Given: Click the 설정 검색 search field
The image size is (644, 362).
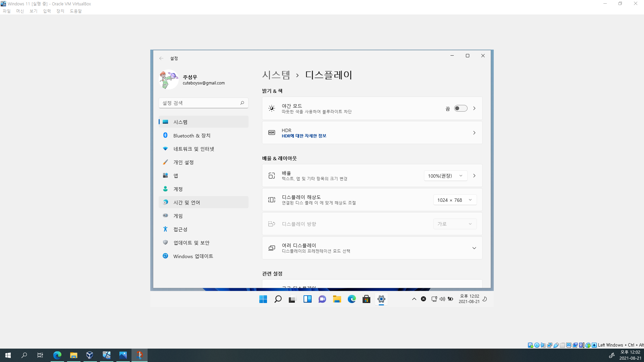Looking at the screenshot, I should (x=200, y=103).
